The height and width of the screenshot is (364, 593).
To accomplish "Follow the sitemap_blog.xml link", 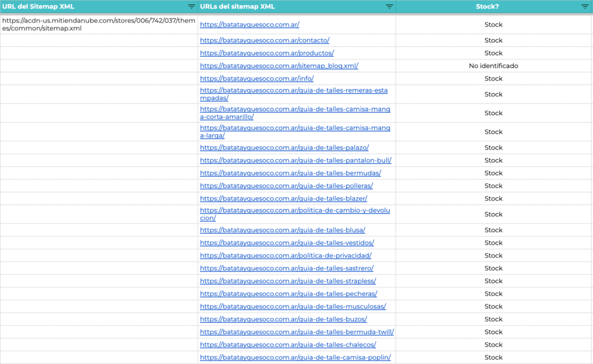I will [279, 66].
